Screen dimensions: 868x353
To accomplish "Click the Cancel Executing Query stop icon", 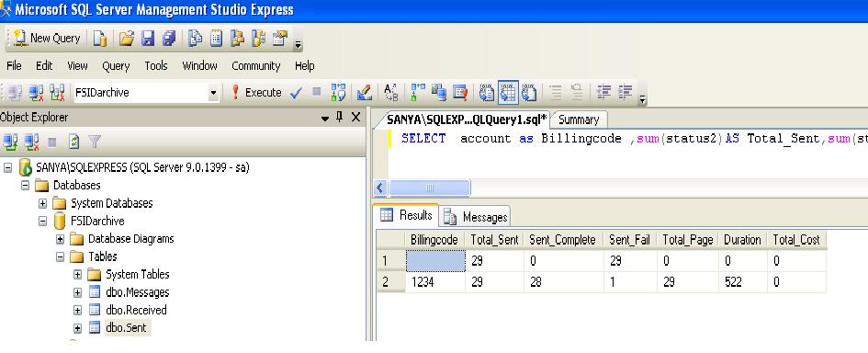I will tap(316, 92).
